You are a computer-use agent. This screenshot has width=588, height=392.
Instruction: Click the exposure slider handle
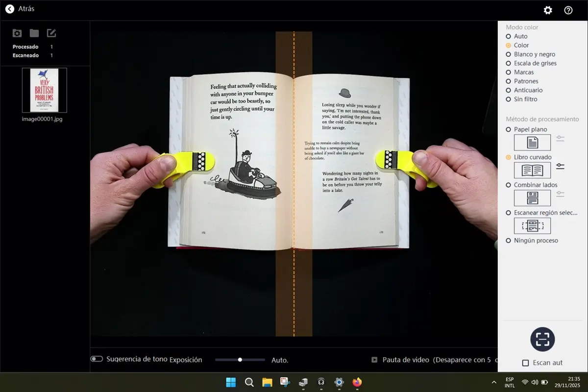click(240, 360)
